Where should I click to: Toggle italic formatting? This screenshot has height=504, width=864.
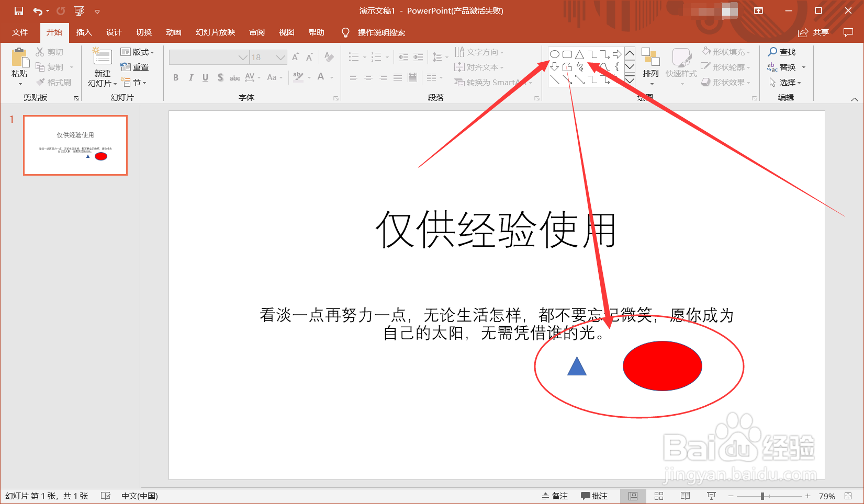[190, 77]
